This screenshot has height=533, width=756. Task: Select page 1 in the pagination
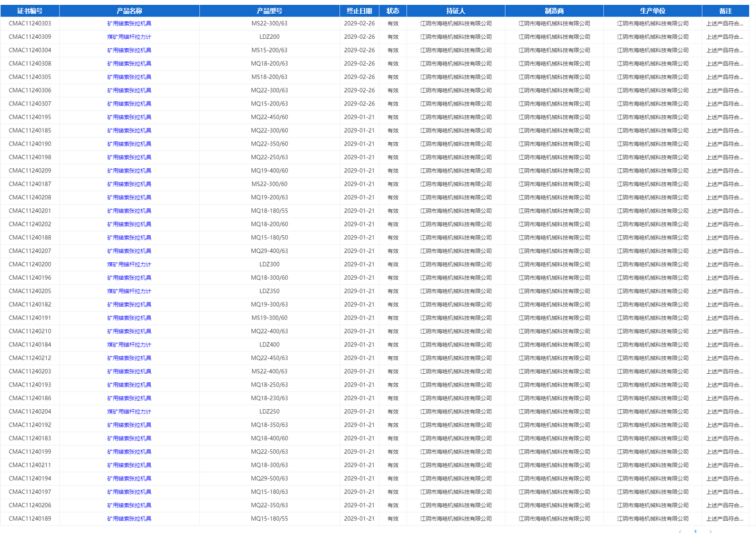pyautogui.click(x=695, y=531)
